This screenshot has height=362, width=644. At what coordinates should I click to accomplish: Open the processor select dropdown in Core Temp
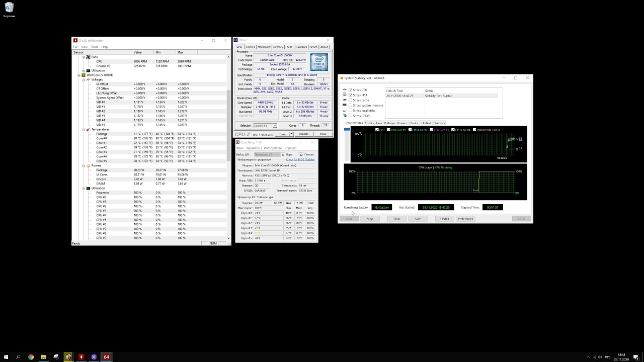pos(266,154)
